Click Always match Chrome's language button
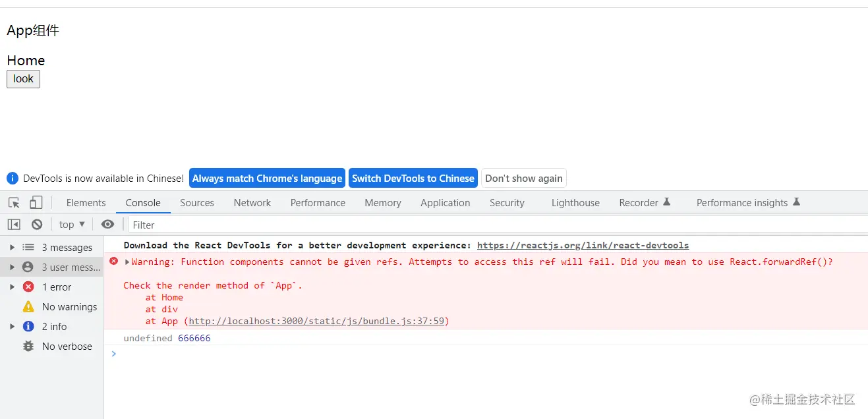868x419 pixels. (x=267, y=179)
